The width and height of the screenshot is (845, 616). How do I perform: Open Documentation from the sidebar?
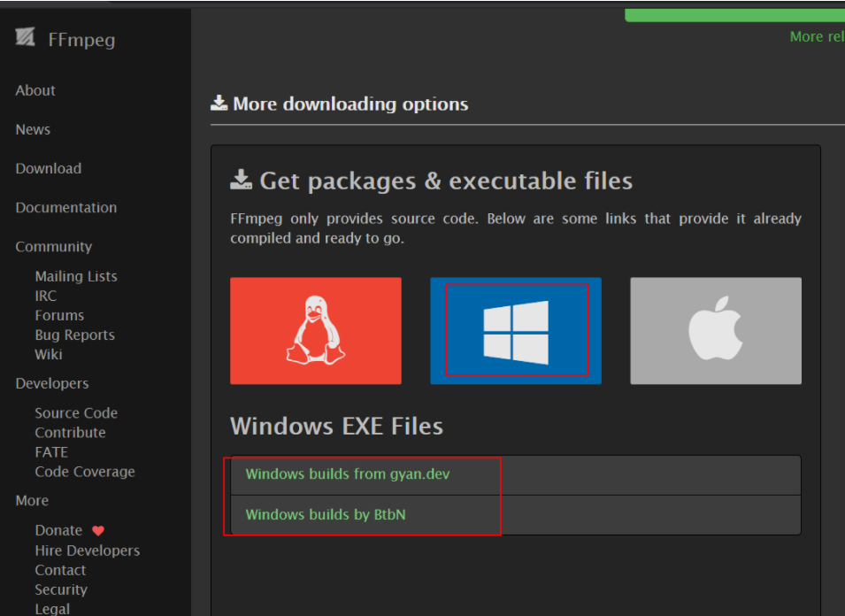[66, 208]
